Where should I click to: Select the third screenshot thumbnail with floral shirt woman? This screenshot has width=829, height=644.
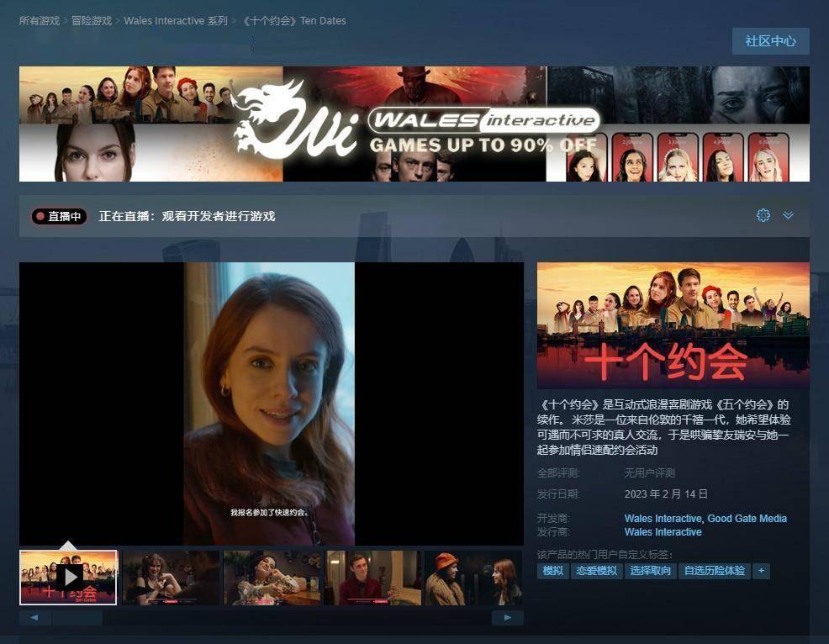pos(272,578)
